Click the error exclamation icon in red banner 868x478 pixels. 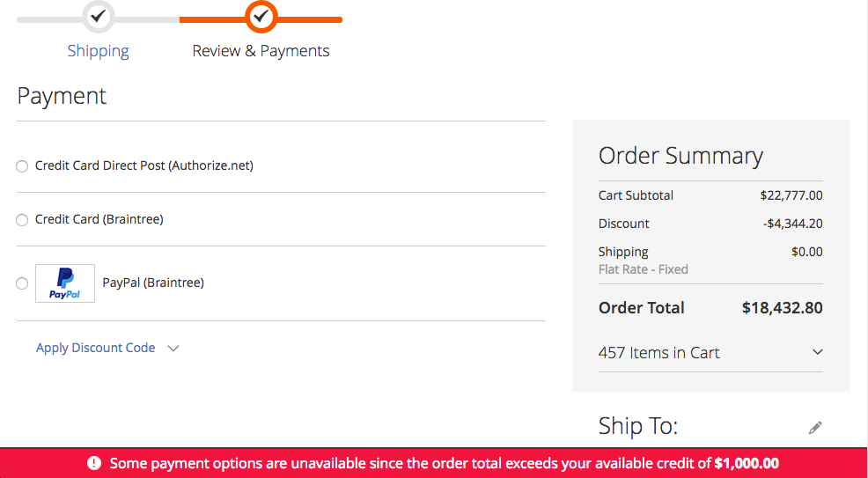[x=95, y=463]
